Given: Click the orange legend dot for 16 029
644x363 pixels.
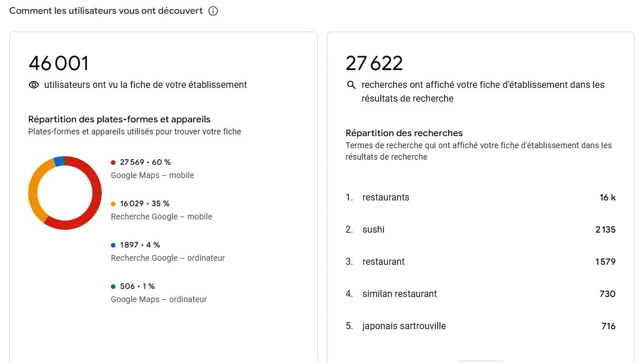Looking at the screenshot, I should pyautogui.click(x=113, y=204).
